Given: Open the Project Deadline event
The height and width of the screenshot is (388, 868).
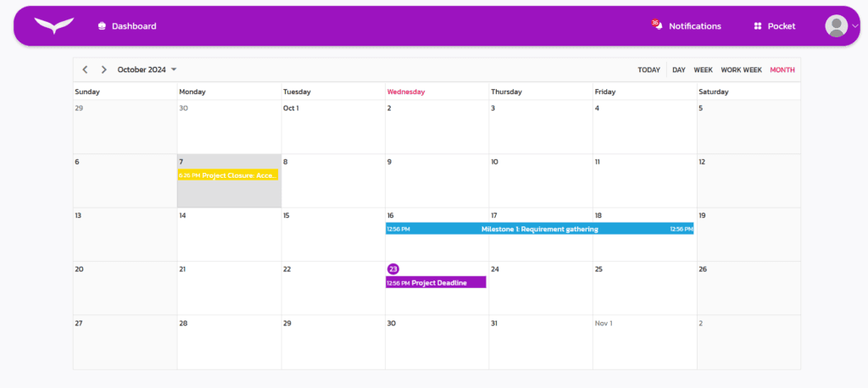Looking at the screenshot, I should (436, 282).
